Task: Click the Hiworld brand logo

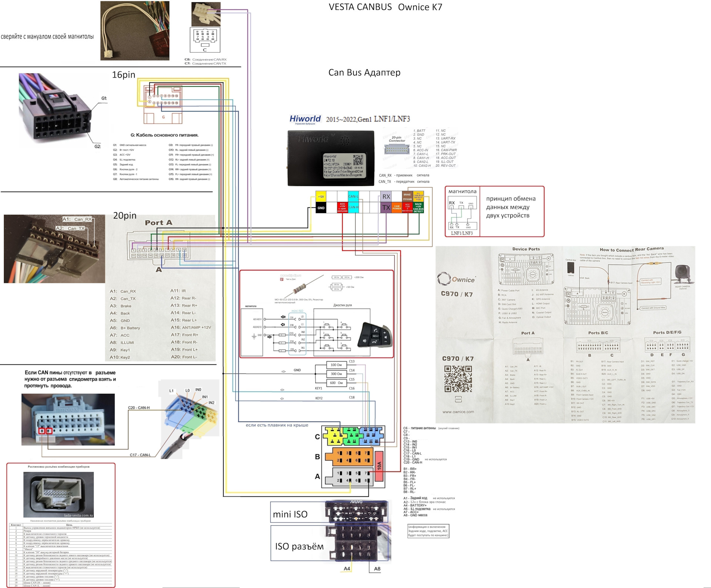Action: (305, 119)
